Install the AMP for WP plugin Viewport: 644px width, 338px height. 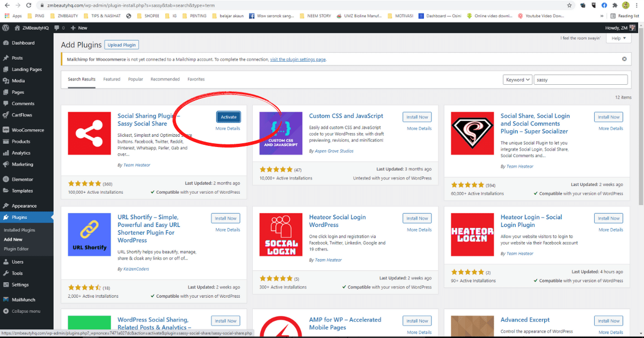417,321
